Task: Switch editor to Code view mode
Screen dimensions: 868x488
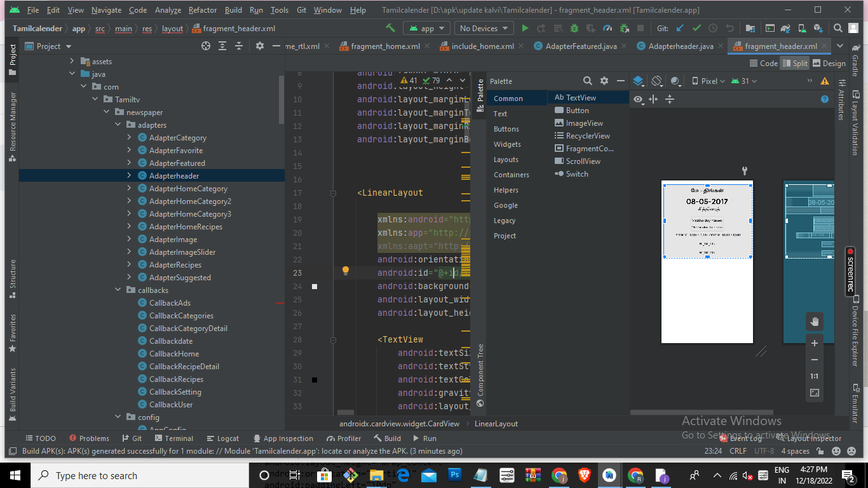Action: click(x=764, y=63)
